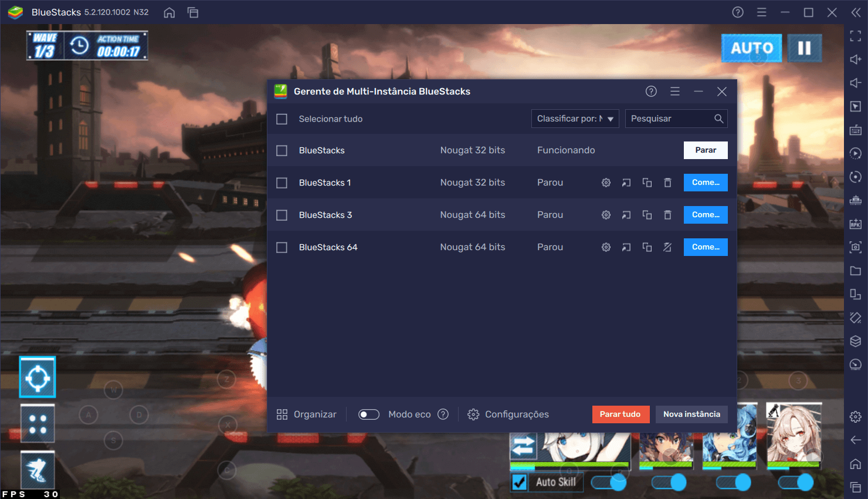Open BlueStacks main hamburger menu
This screenshot has width=868, height=499.
[x=761, y=12]
